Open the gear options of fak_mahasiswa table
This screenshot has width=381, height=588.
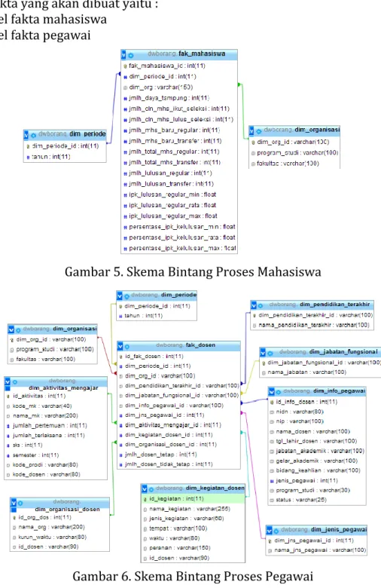tap(131, 55)
